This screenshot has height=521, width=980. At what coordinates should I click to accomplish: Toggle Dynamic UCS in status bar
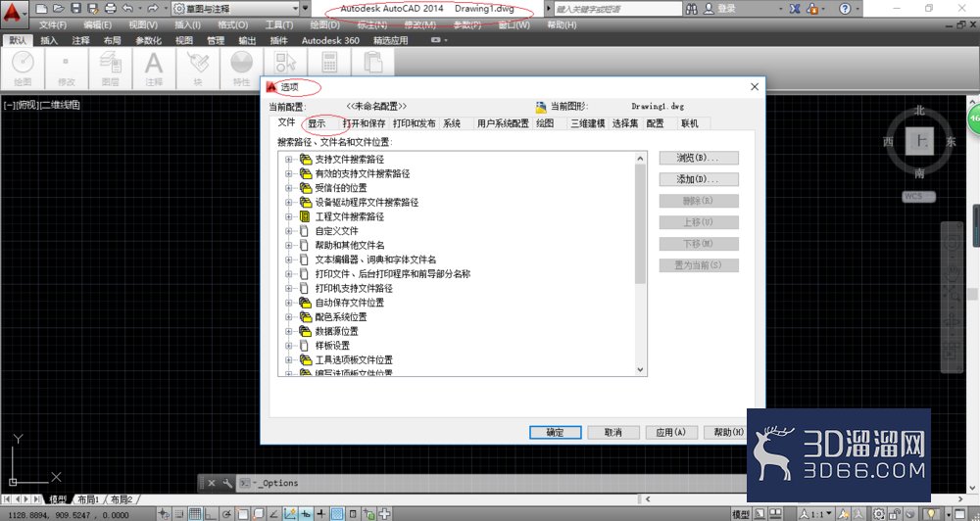coord(289,514)
